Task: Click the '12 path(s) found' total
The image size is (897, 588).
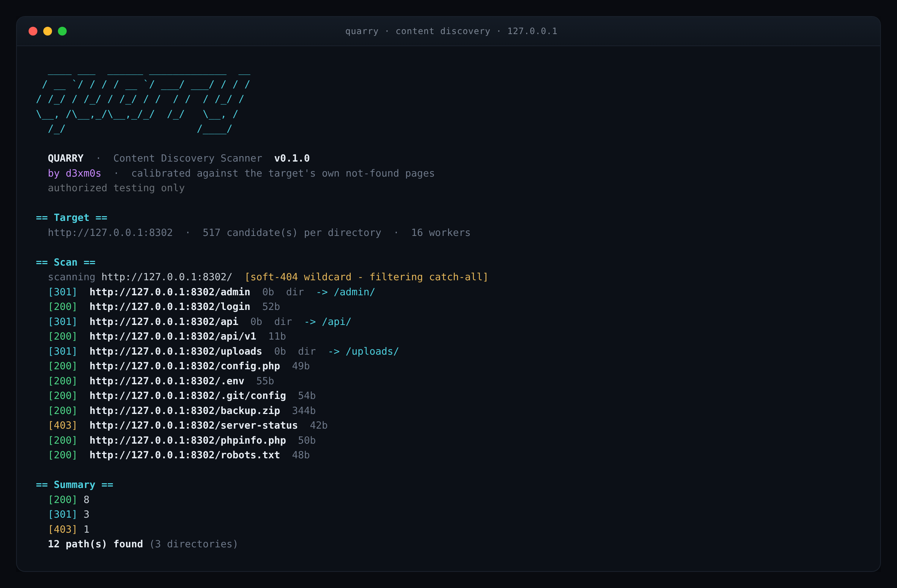Action: [x=95, y=544]
